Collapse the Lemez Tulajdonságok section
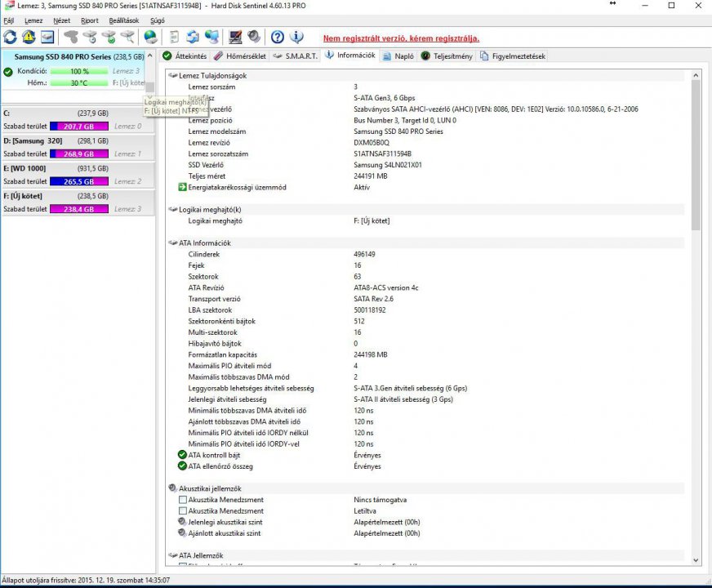 tap(172, 75)
